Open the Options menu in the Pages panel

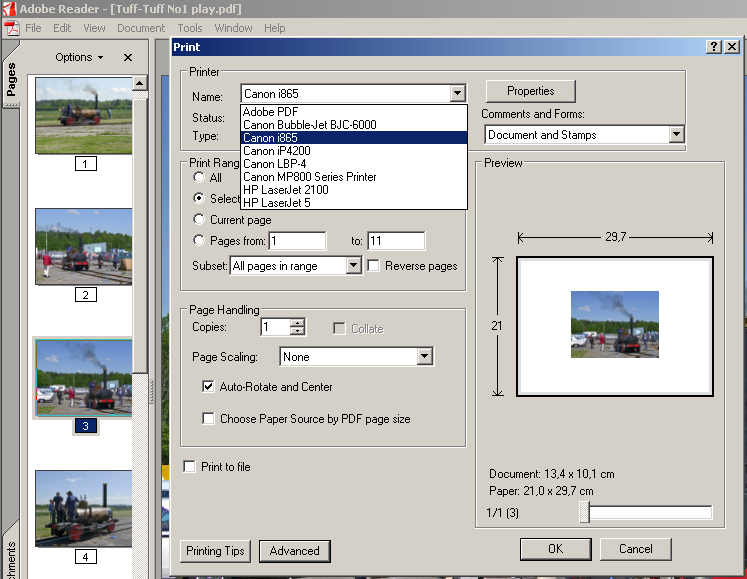tap(79, 57)
